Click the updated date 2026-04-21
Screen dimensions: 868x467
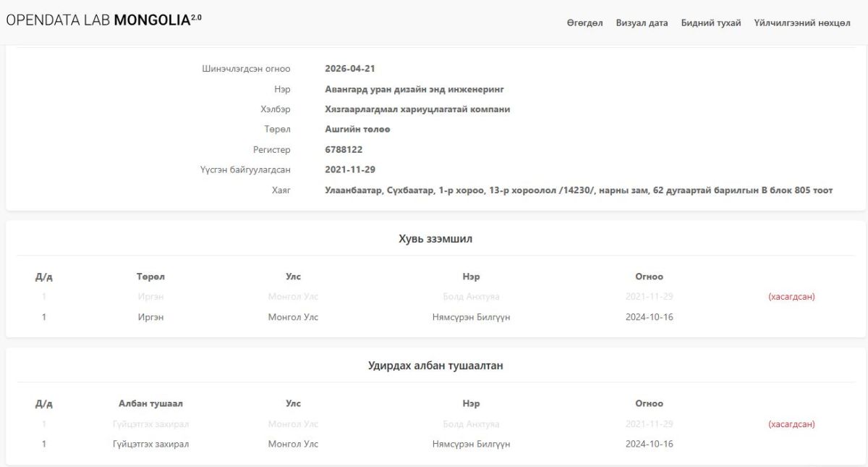pyautogui.click(x=349, y=69)
